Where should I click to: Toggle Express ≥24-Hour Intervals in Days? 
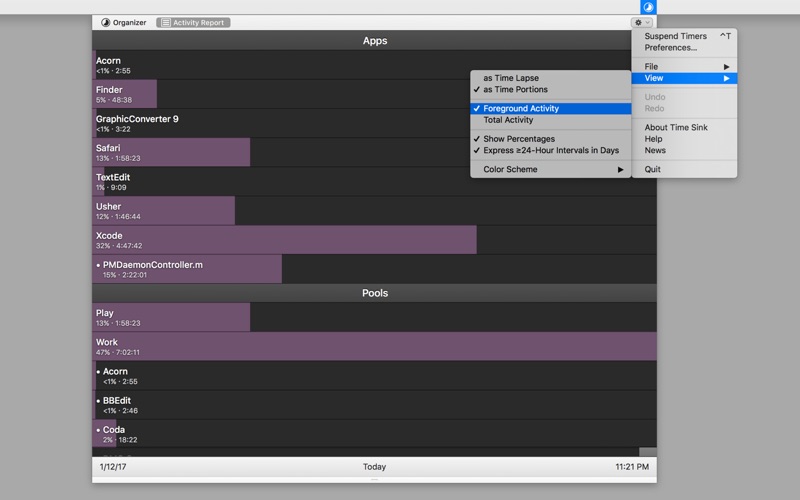[x=551, y=151]
